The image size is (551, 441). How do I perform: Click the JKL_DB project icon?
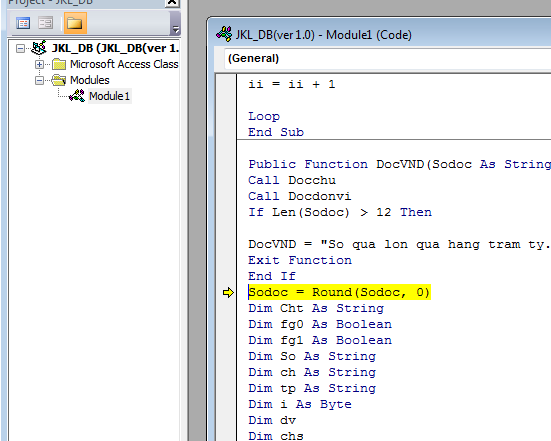click(x=39, y=48)
